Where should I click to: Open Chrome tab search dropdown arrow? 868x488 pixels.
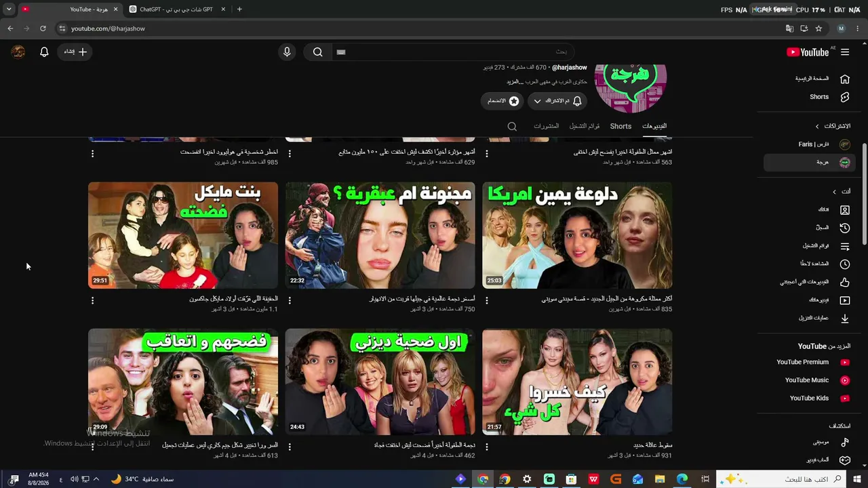tap(9, 9)
